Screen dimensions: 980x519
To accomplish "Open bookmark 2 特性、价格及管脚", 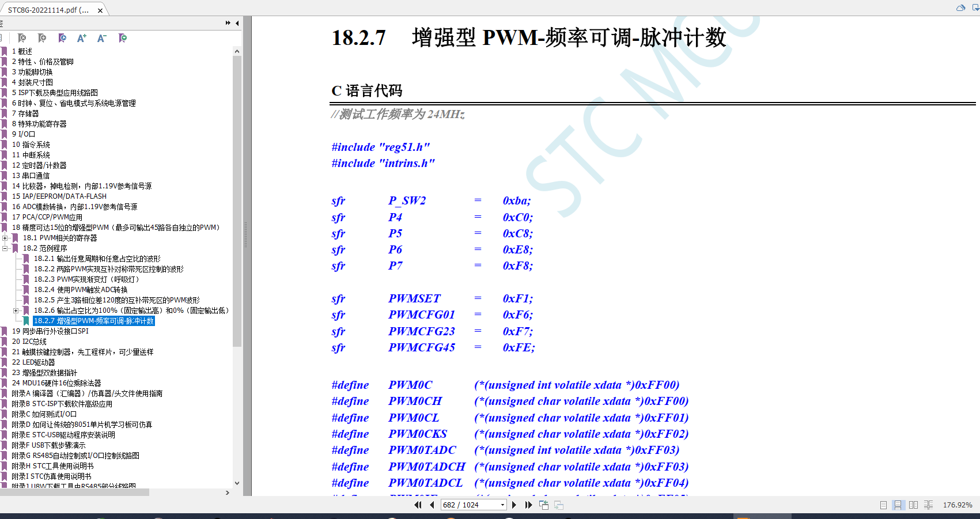I will 43,62.
